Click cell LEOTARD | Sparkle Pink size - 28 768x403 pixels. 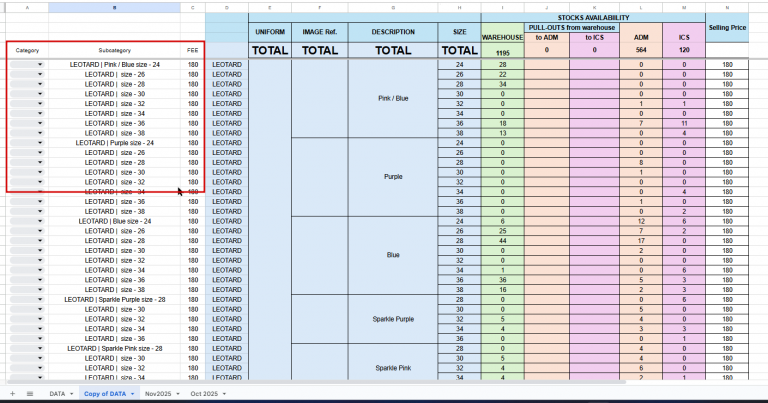(115, 349)
